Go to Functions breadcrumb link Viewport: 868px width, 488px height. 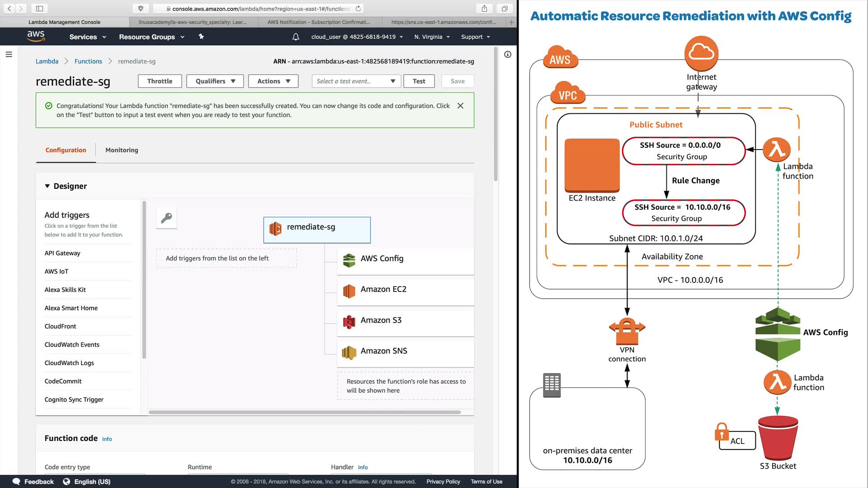(x=88, y=61)
